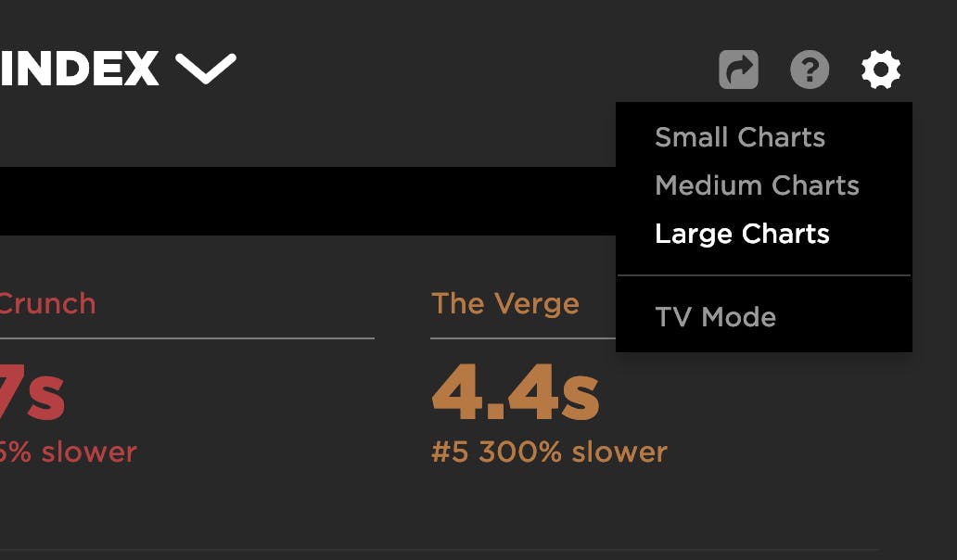Click the share arrow icon
This screenshot has height=560, width=957.
738,70
